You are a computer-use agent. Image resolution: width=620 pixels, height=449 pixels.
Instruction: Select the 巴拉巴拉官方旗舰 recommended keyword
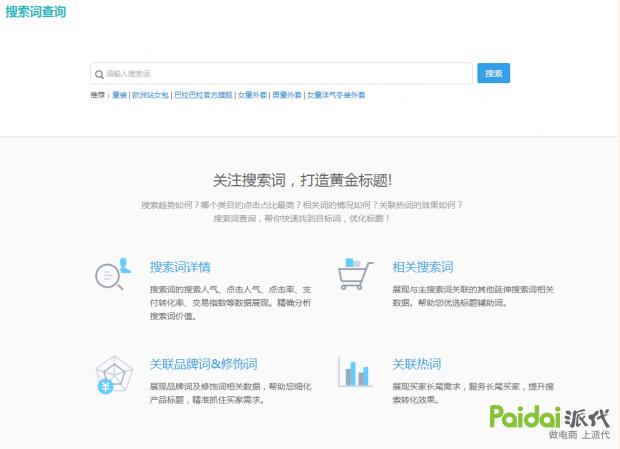[203, 95]
